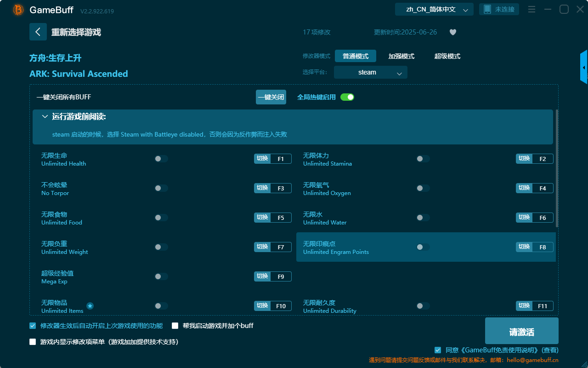Open the zh_CN language dropdown
588x368 pixels.
(x=434, y=9)
